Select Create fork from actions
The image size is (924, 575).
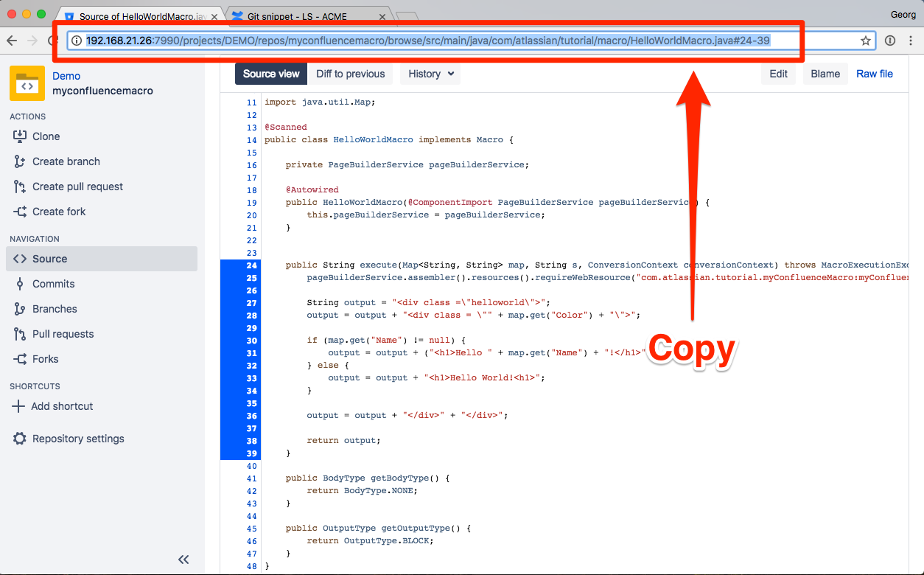(x=58, y=212)
